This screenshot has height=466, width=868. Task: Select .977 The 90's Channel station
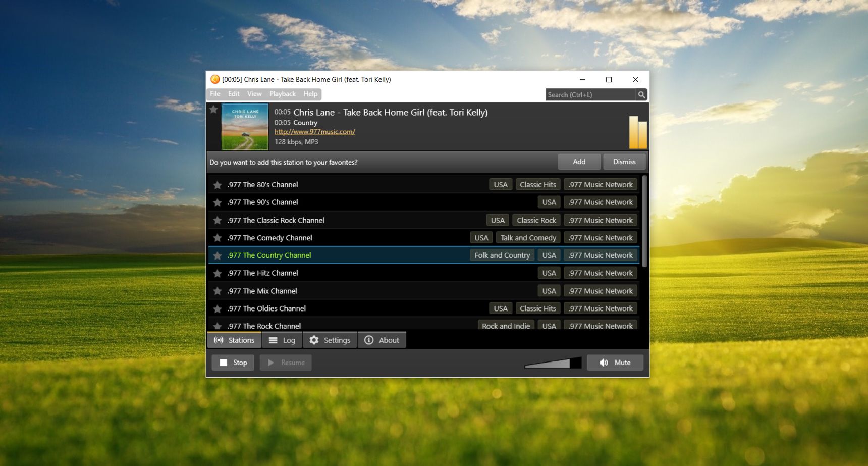[x=423, y=202]
